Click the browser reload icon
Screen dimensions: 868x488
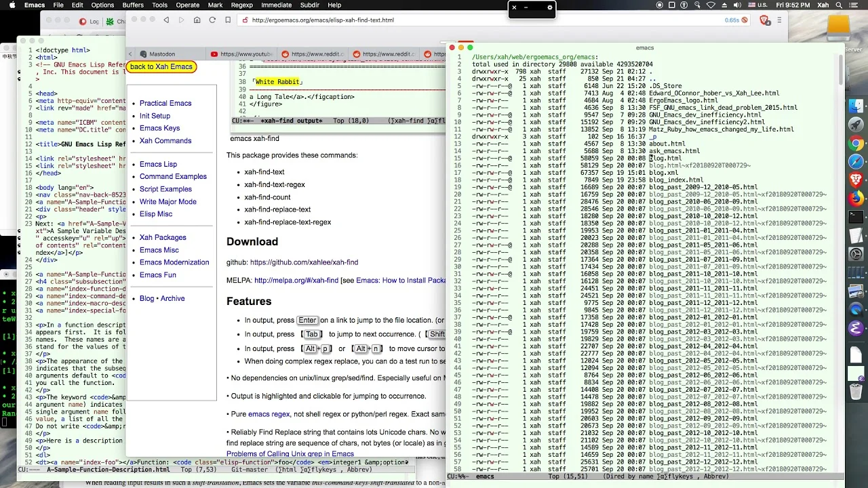(x=212, y=20)
